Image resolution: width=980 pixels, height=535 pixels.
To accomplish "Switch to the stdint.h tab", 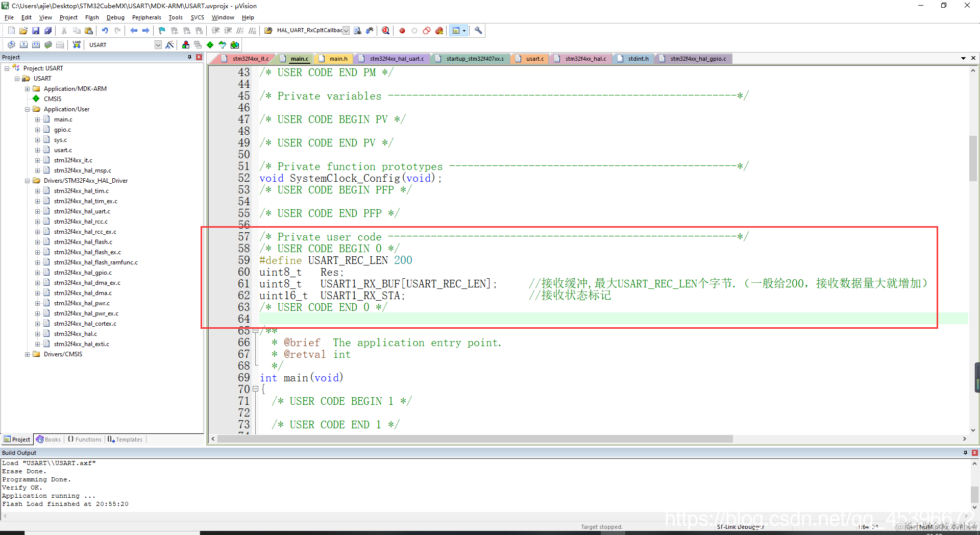I will [x=633, y=59].
